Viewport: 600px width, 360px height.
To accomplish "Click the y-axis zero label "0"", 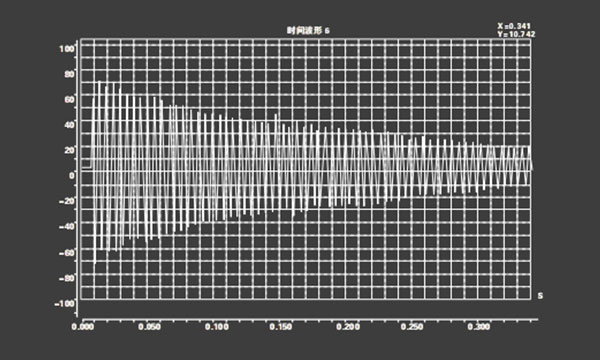I will [x=72, y=176].
